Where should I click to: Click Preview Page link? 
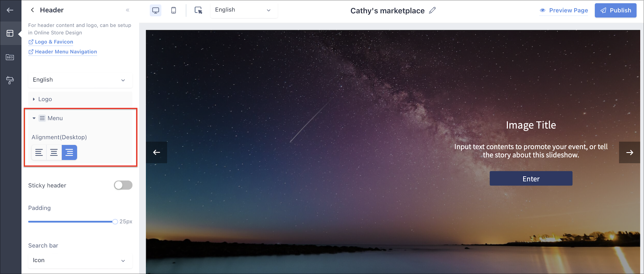[564, 10]
